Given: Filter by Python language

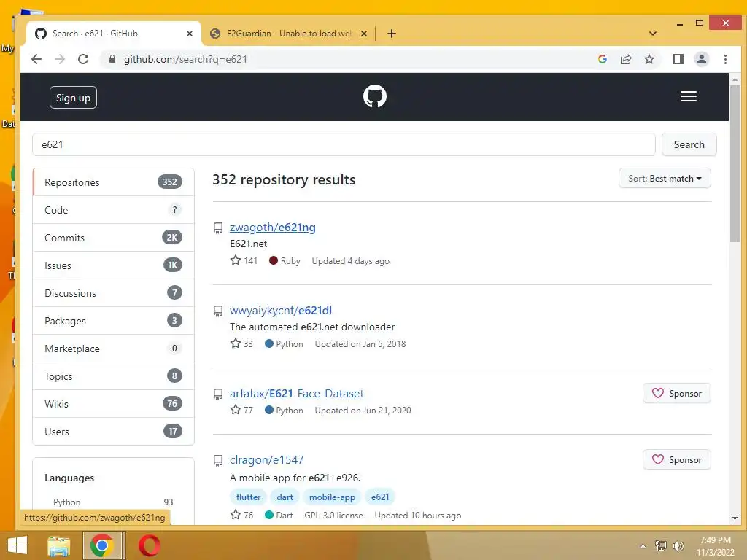Looking at the screenshot, I should tap(113, 502).
